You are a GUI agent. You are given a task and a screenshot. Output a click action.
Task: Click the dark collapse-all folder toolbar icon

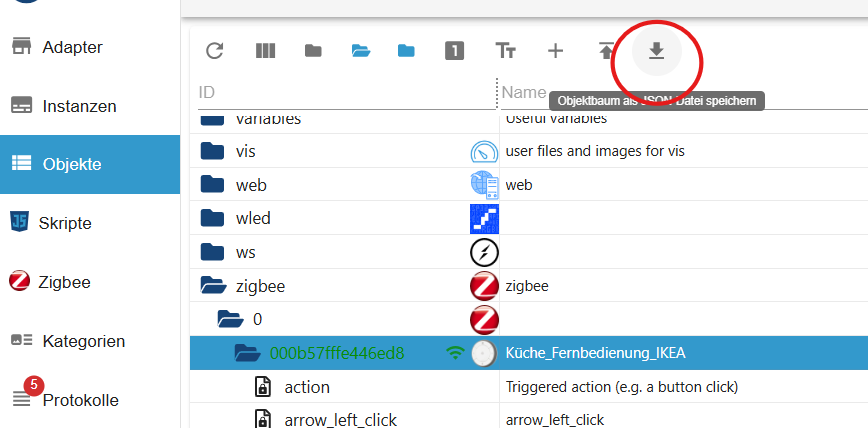pyautogui.click(x=313, y=51)
